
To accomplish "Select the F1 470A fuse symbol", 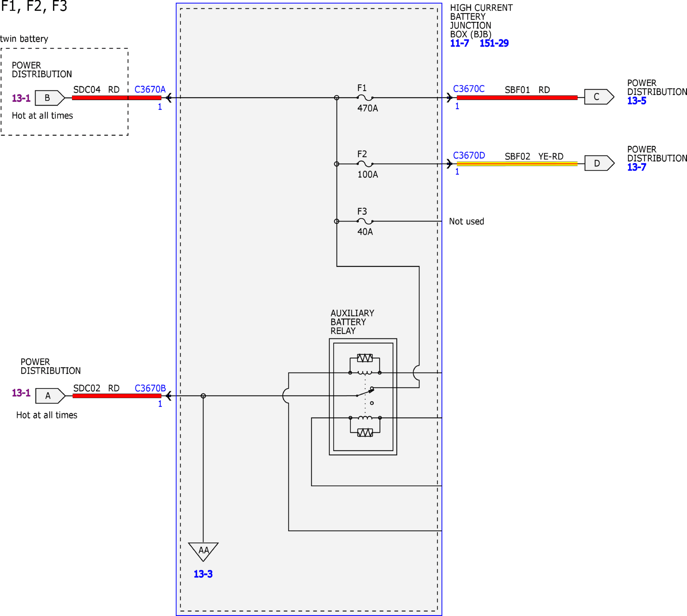I will click(365, 98).
